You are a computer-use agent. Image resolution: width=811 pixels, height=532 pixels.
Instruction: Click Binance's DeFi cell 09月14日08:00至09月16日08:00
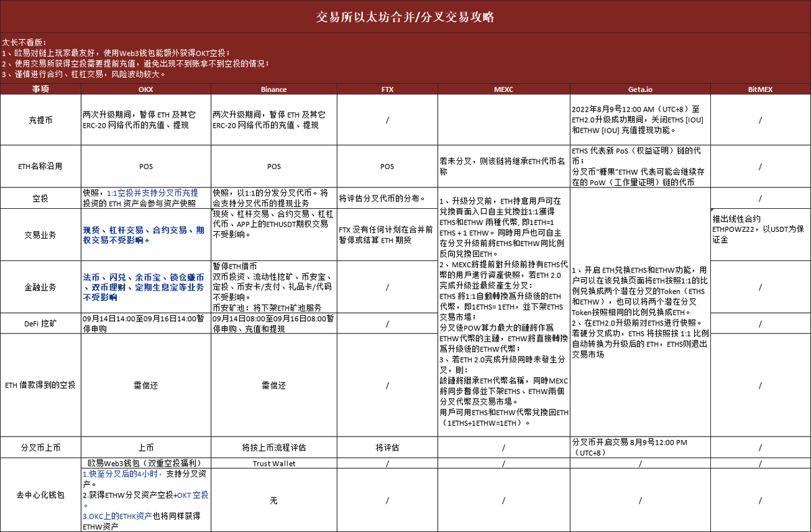pyautogui.click(x=274, y=323)
